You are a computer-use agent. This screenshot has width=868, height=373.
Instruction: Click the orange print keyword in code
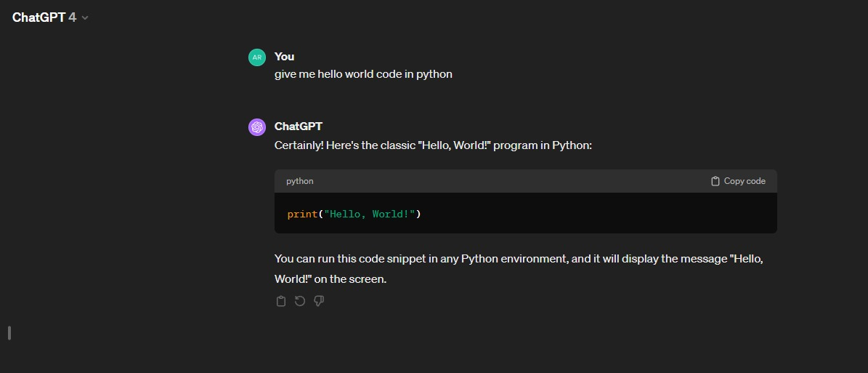tap(303, 214)
